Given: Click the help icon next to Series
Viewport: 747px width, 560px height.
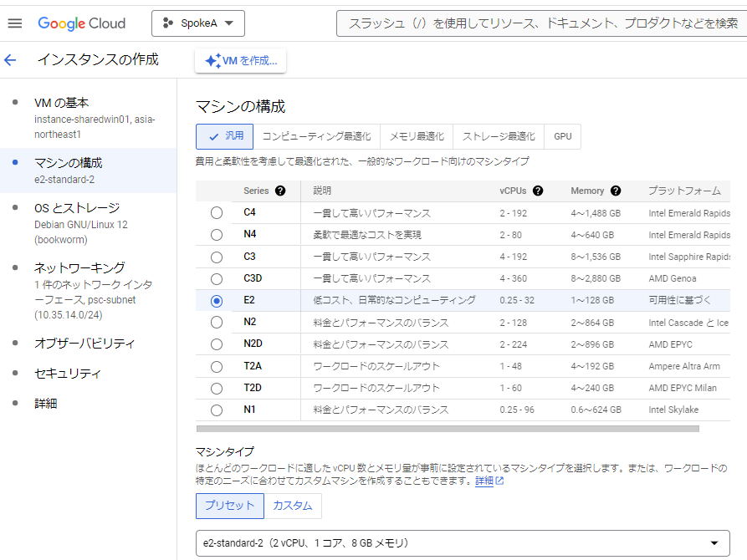Looking at the screenshot, I should pyautogui.click(x=280, y=191).
